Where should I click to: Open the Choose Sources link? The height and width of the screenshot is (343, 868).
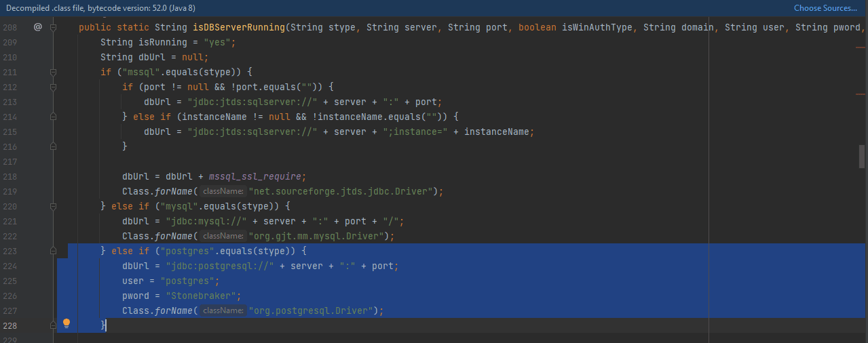[825, 8]
